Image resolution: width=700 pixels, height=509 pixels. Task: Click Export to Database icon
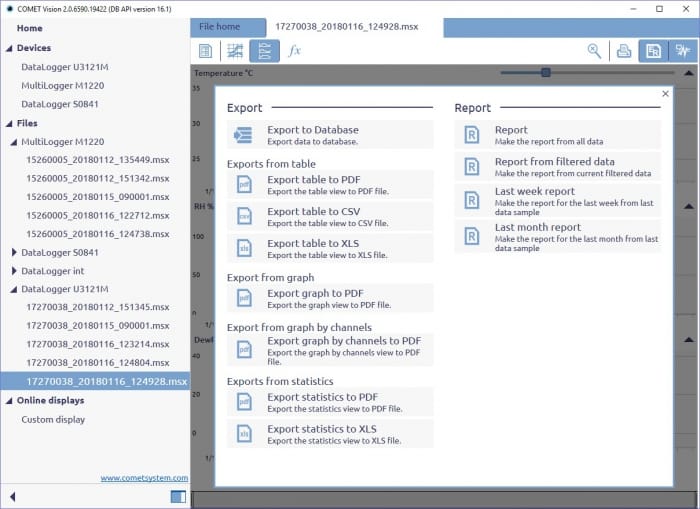244,135
